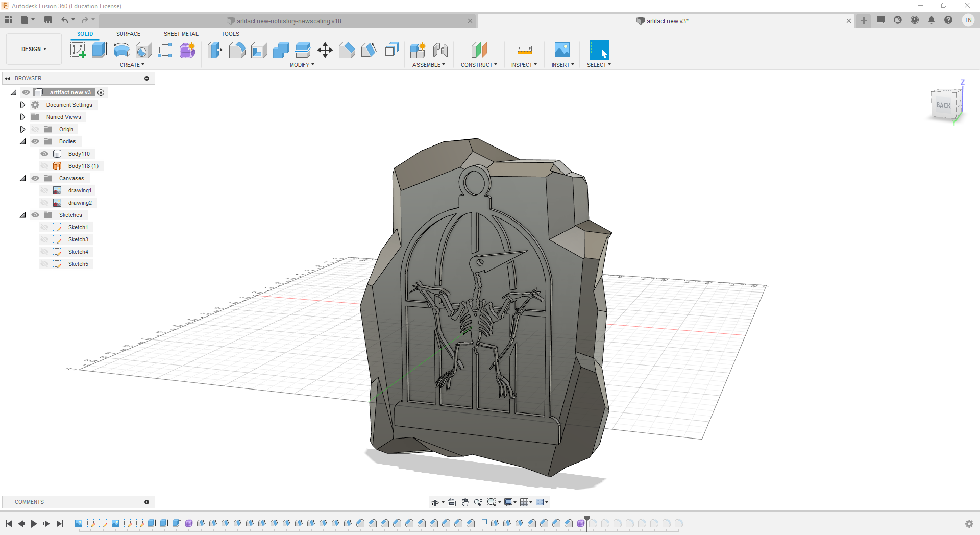Select the Fillet tool

point(237,50)
